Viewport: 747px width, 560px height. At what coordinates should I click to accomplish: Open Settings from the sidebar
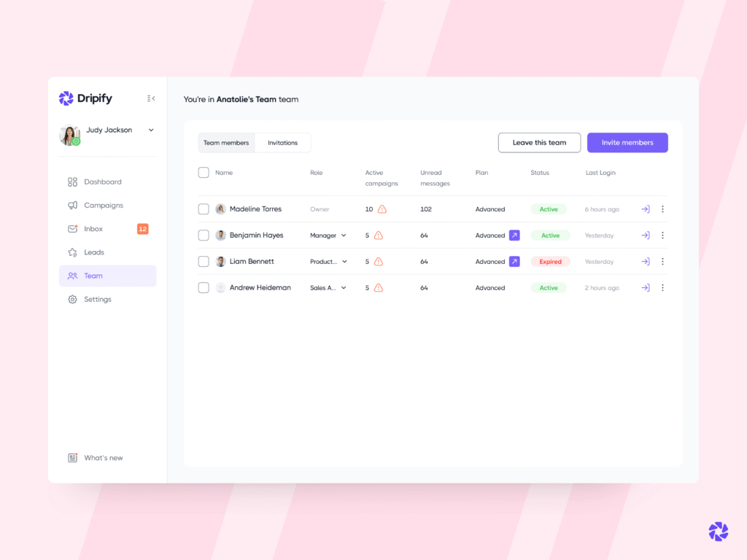click(98, 299)
